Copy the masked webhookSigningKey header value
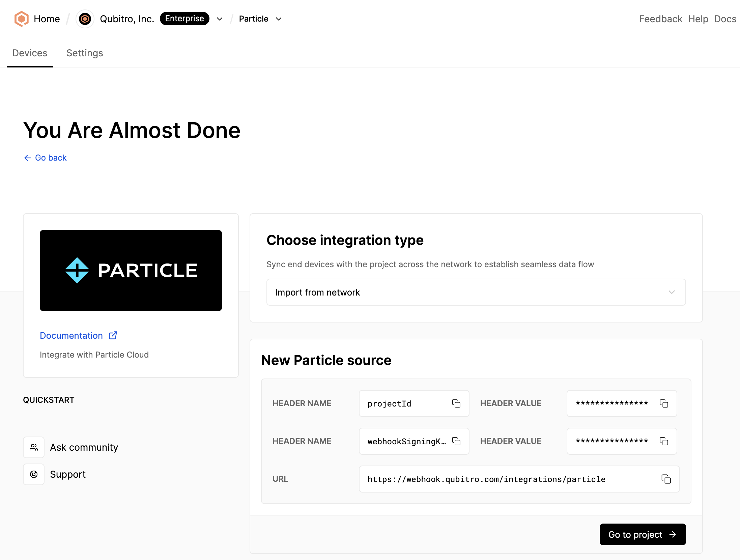This screenshot has height=560, width=740. click(x=664, y=441)
